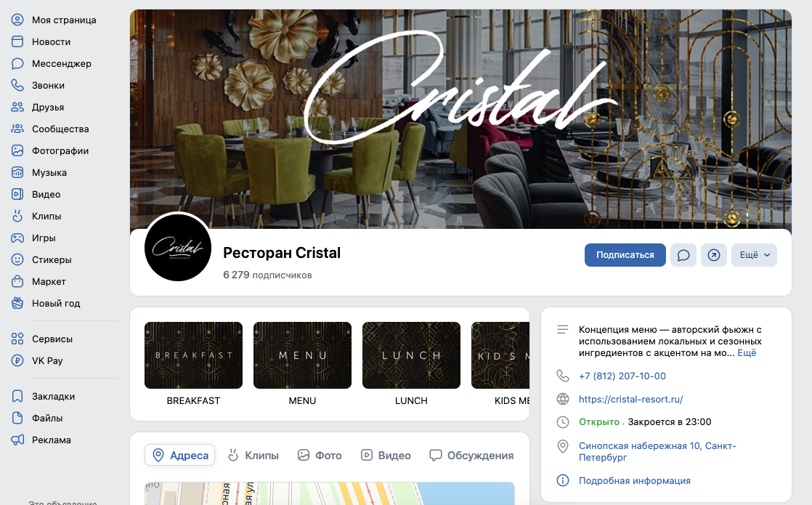Expand description with Ещё link

(747, 352)
